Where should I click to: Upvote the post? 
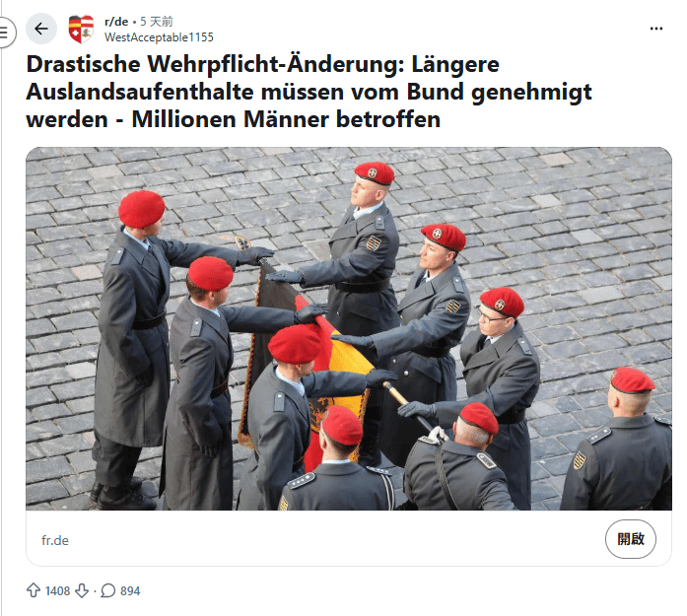34,590
